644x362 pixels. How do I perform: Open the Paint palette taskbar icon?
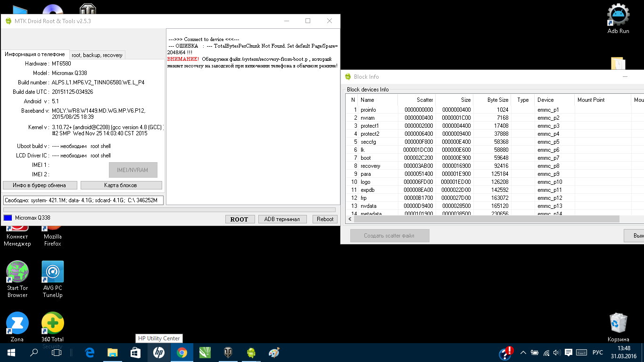click(274, 353)
